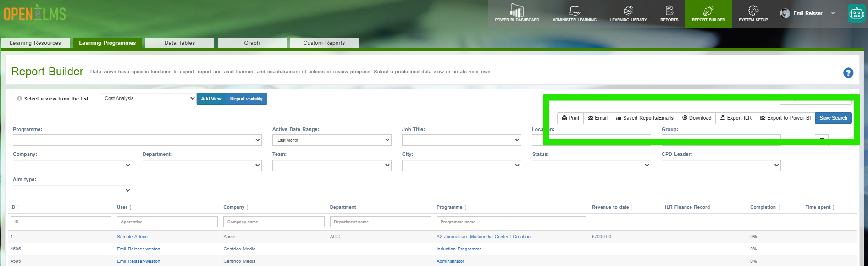
Task: Click the Programme name filter field
Action: coord(511,222)
